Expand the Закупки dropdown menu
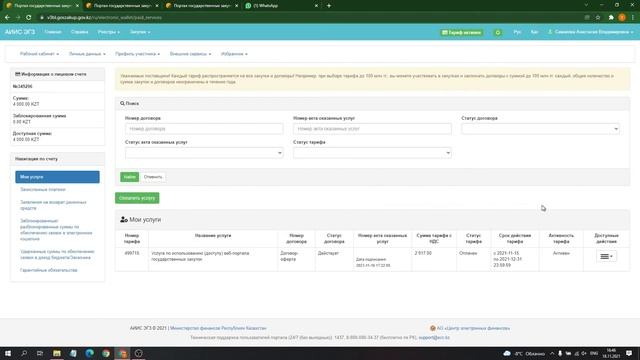This screenshot has width=640, height=360. pos(140,32)
